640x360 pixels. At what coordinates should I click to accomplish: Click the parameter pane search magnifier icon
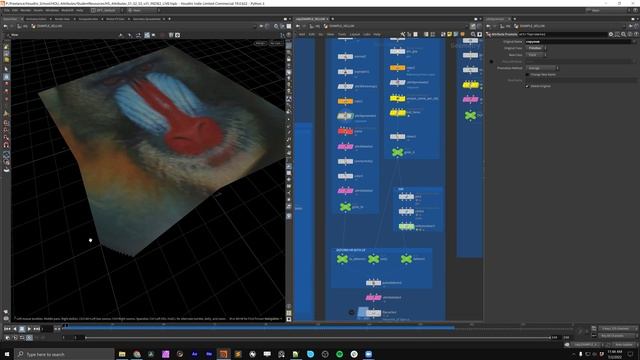(x=624, y=35)
